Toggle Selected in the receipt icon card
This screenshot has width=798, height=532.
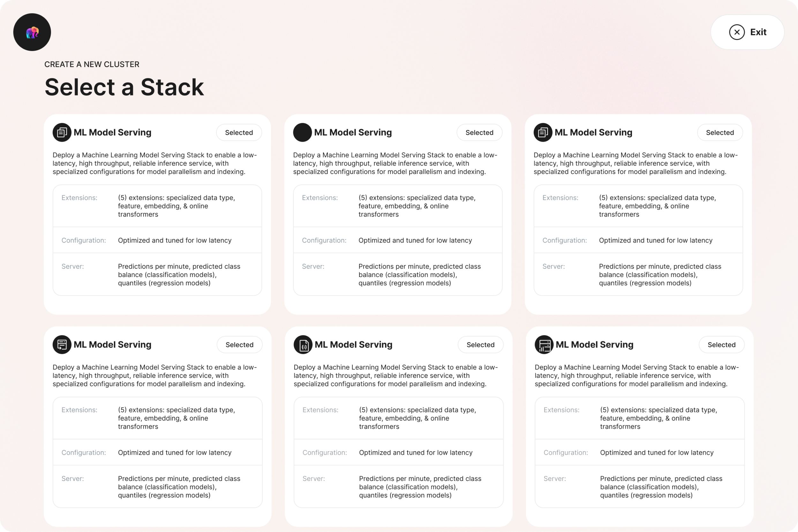tap(239, 345)
